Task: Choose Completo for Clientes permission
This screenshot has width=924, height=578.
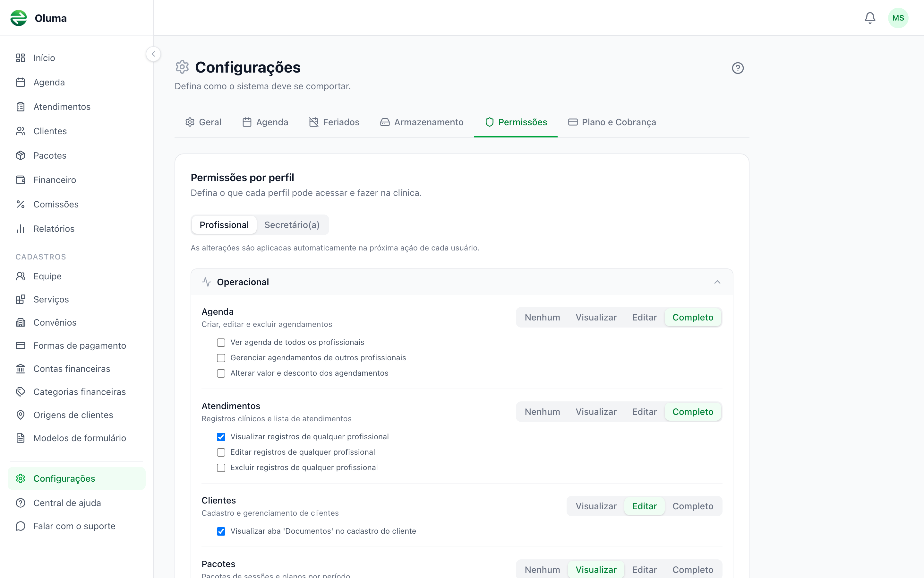Action: pos(693,506)
